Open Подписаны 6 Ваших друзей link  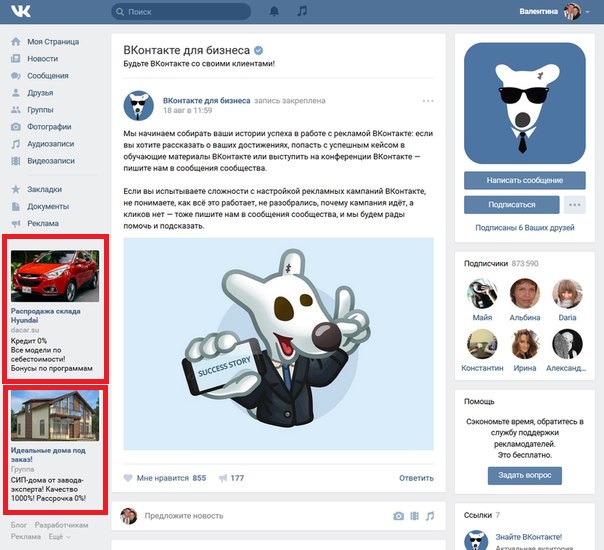pos(525,228)
